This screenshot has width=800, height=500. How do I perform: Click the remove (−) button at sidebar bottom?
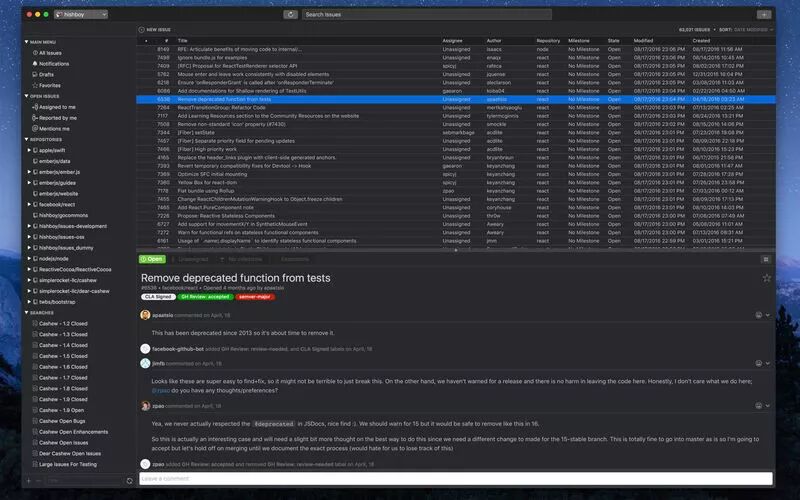pos(38,481)
